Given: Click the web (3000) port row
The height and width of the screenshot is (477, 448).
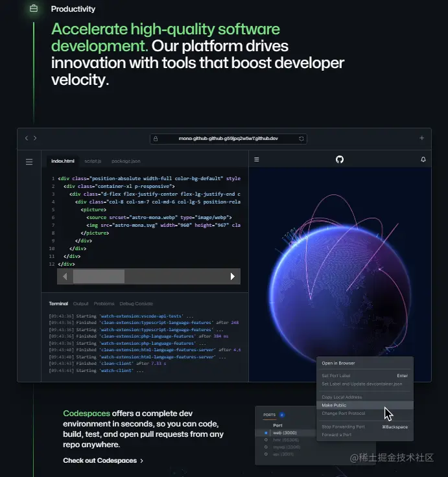Looking at the screenshot, I should (x=286, y=432).
